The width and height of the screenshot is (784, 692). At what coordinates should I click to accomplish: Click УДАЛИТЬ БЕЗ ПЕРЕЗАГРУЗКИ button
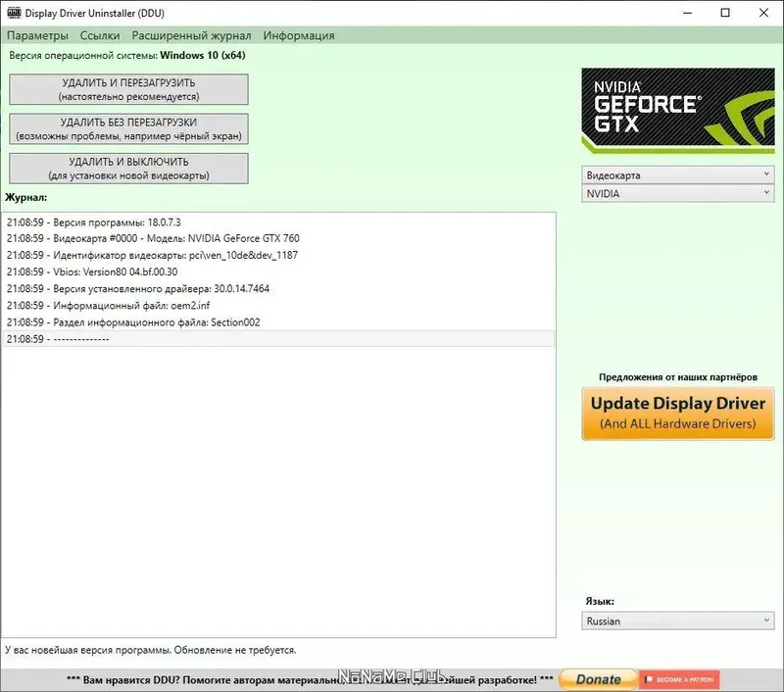[x=127, y=128]
